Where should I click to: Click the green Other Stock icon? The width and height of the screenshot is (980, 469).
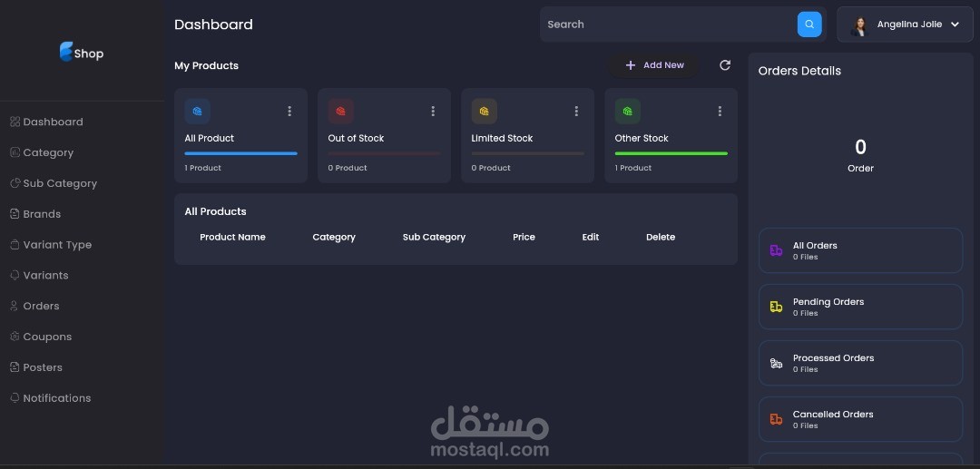point(628,112)
